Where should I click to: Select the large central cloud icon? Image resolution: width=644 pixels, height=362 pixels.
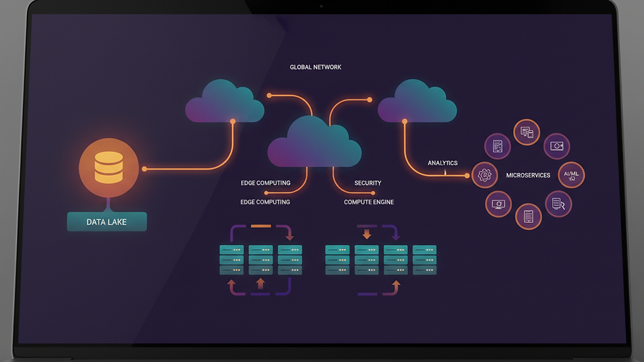pos(314,142)
